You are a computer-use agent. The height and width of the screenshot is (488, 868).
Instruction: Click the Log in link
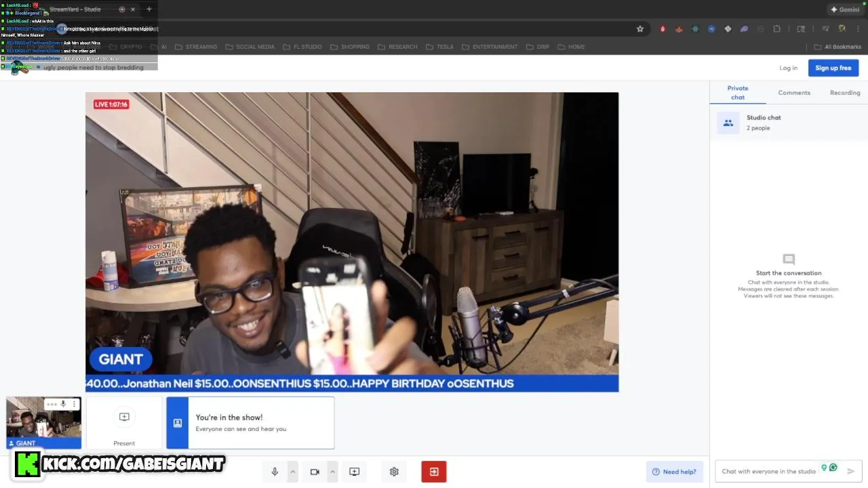[x=788, y=68]
